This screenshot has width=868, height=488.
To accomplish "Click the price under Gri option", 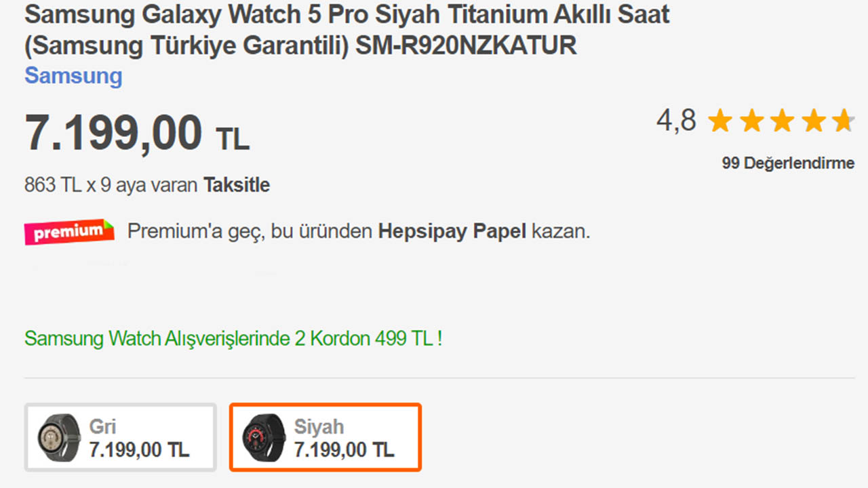I will (139, 449).
